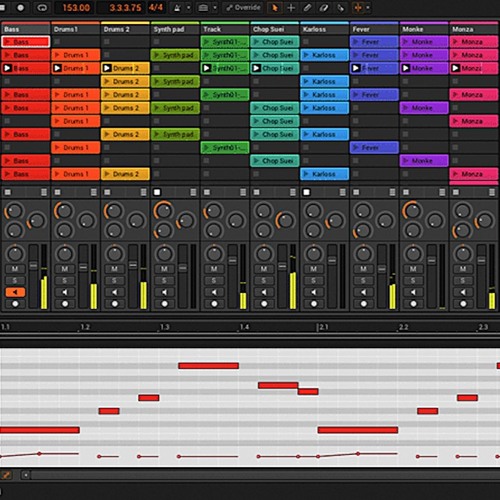Open the metronome options dropdown arrow

pyautogui.click(x=189, y=7)
